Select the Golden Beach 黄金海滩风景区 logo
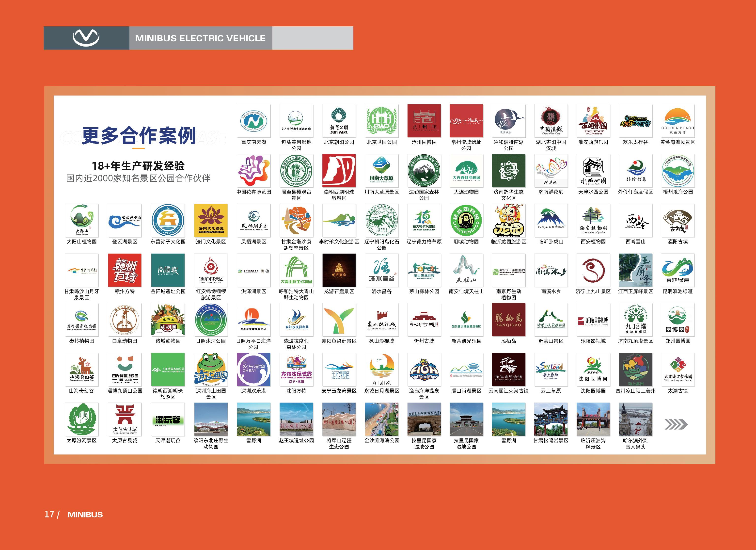 click(678, 121)
